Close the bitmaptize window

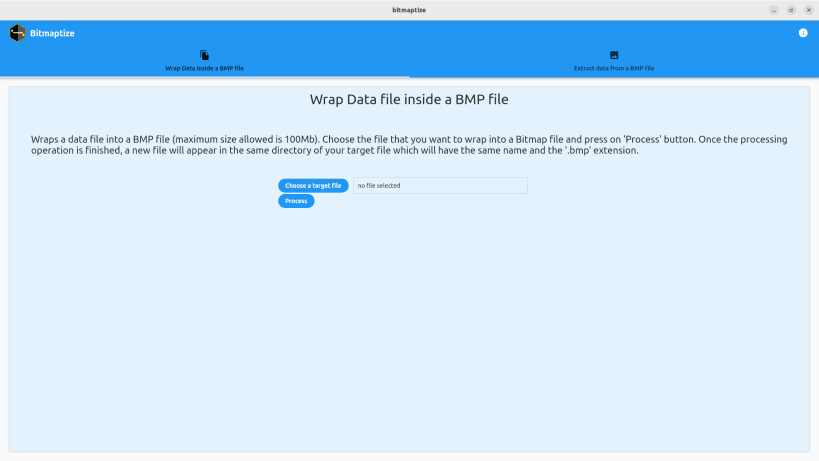tap(809, 10)
